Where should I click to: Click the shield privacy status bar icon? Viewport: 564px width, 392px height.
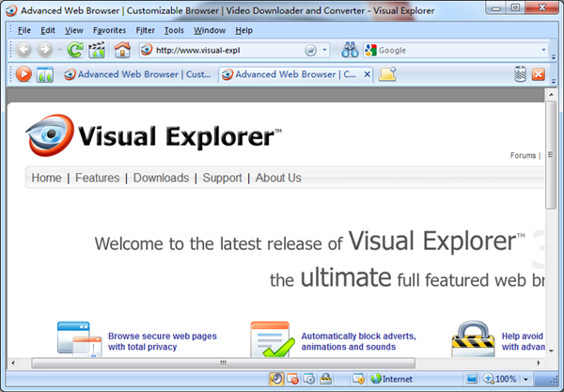[358, 379]
